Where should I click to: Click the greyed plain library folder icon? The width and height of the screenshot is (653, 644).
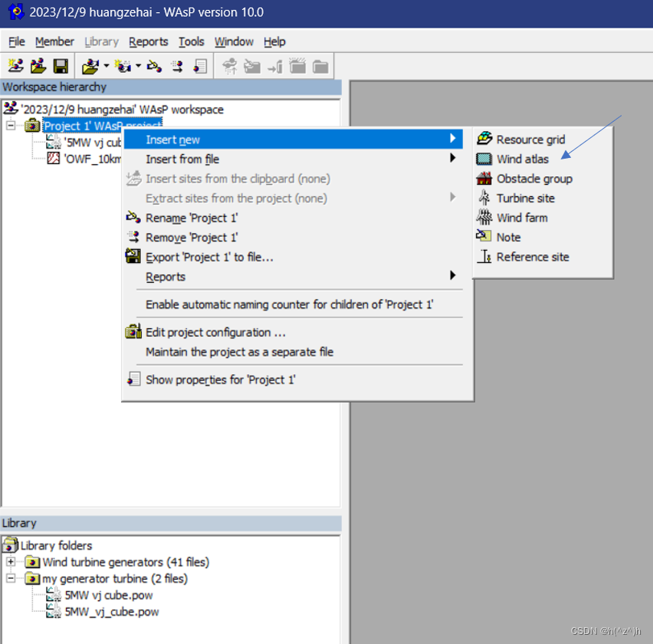point(320,66)
